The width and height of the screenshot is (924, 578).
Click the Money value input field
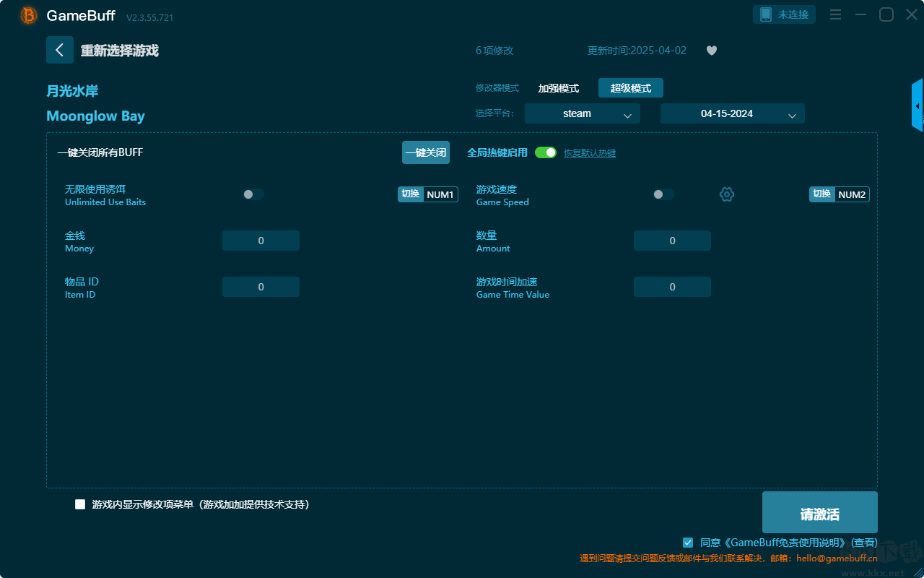tap(261, 241)
